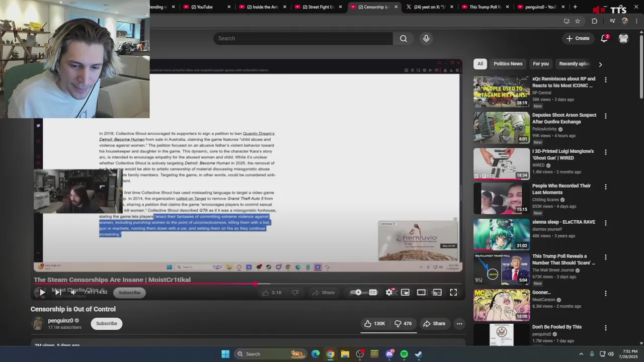Open the sienna sleep ELECTRA RAVE thumbnail
The height and width of the screenshot is (362, 644).
coord(501,234)
